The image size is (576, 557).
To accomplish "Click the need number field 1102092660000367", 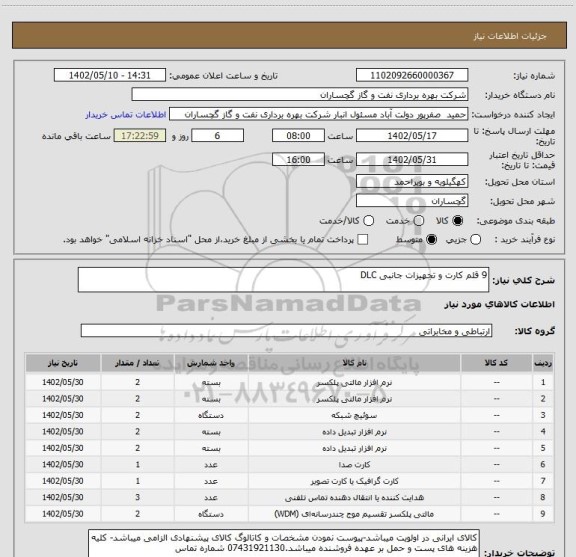I will pyautogui.click(x=412, y=75).
